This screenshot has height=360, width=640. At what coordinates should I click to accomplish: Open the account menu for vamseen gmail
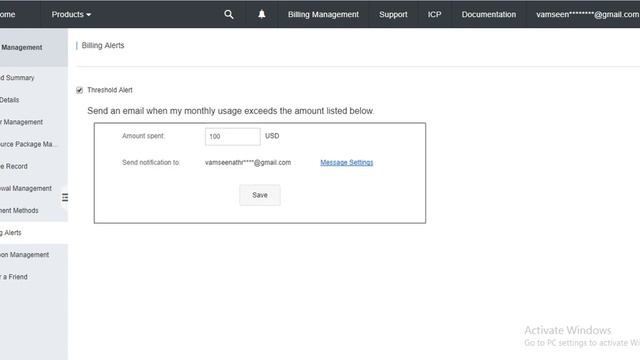point(588,14)
